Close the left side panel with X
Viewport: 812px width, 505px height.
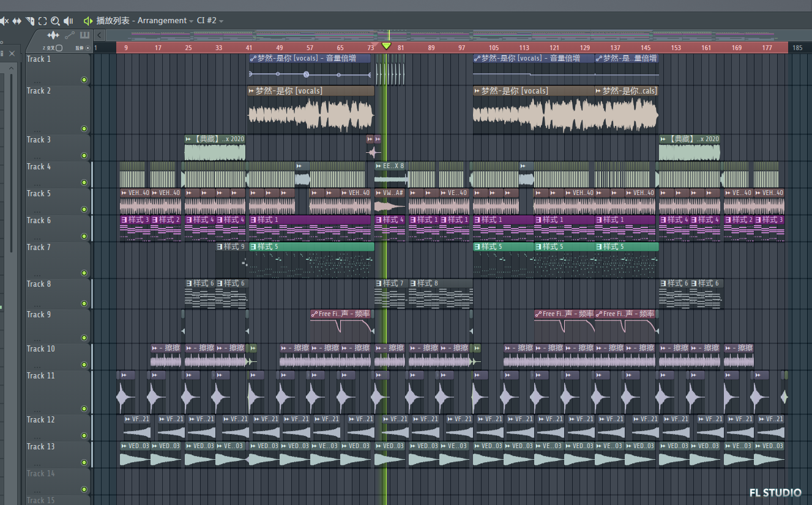tap(12, 54)
